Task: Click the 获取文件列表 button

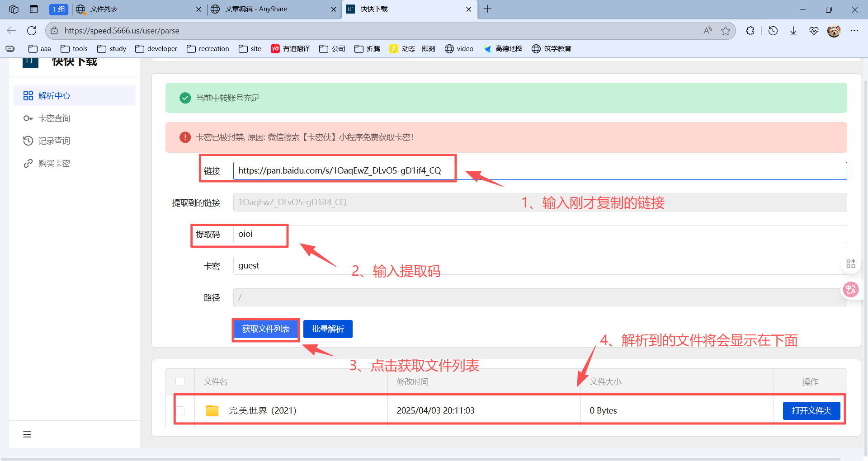Action: [x=266, y=329]
